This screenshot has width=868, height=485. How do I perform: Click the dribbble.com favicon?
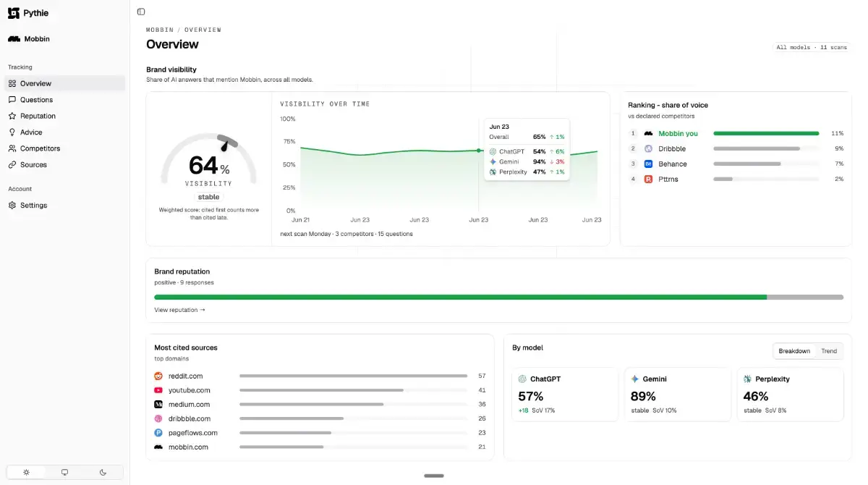[158, 418]
